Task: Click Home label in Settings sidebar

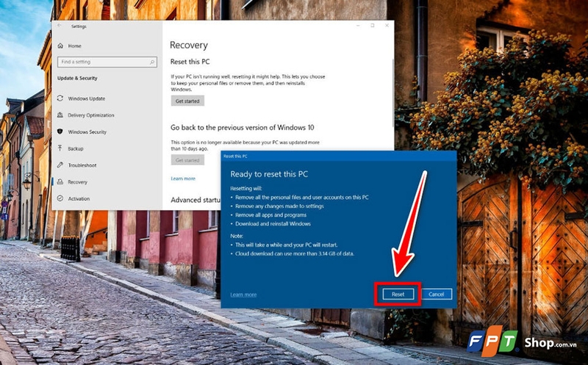Action: [x=75, y=46]
